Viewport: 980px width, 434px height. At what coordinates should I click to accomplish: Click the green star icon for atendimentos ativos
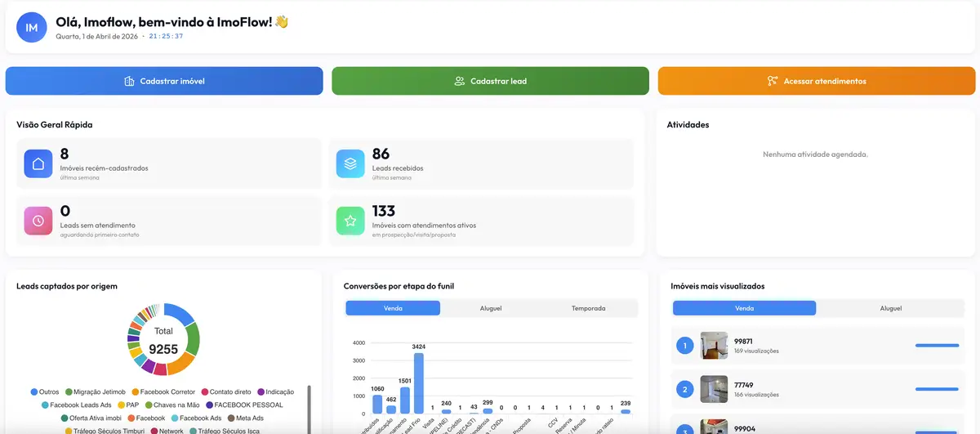click(350, 221)
